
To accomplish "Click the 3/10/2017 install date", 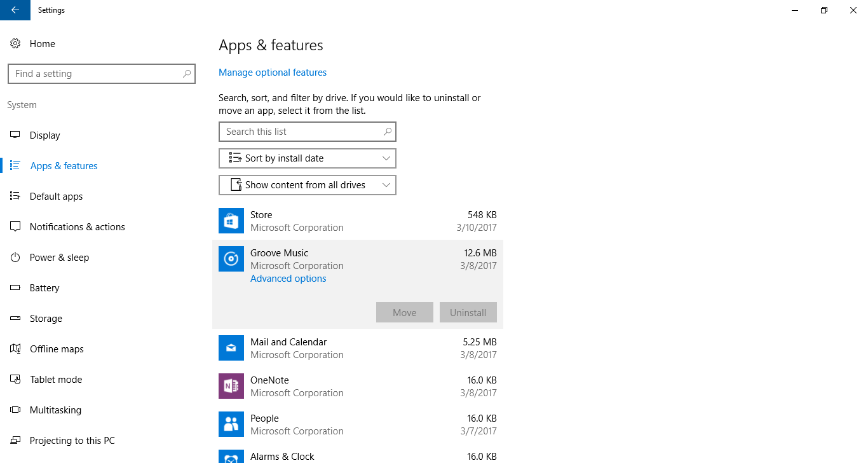I will [x=476, y=228].
